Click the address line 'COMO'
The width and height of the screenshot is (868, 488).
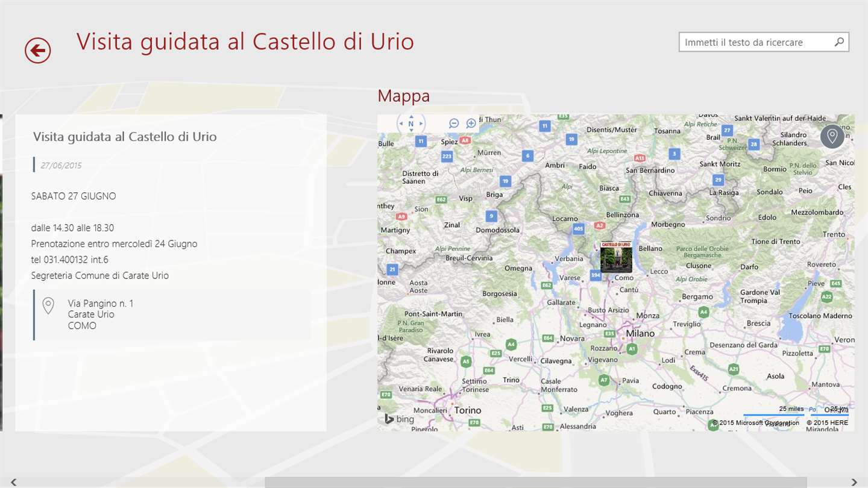(x=82, y=326)
